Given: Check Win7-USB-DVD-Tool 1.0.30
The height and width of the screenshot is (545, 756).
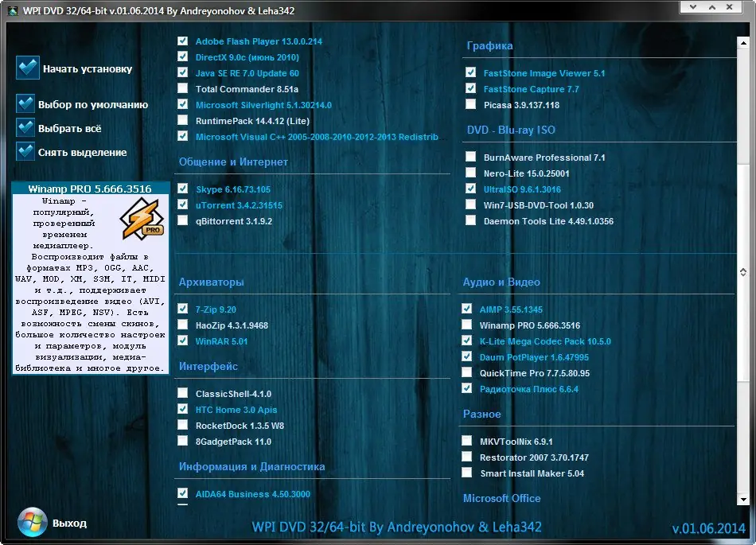Looking at the screenshot, I should (471, 204).
